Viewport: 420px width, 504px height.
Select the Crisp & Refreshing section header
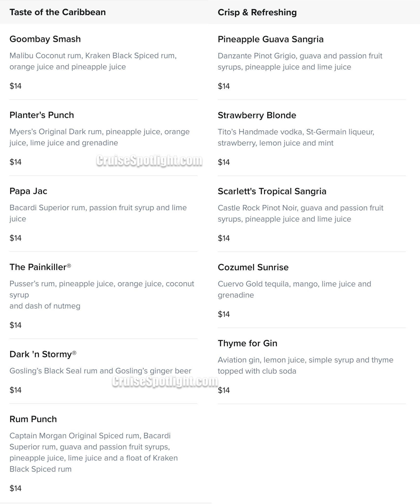[x=257, y=12]
